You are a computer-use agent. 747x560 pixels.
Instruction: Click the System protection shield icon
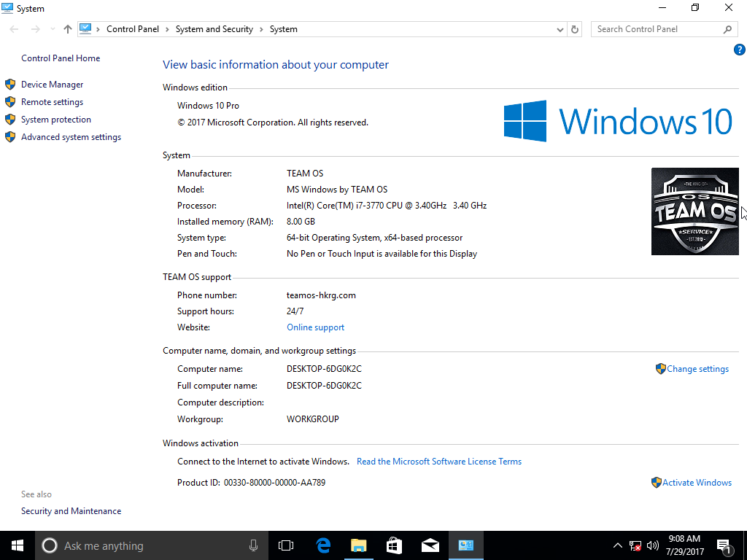[x=10, y=120]
